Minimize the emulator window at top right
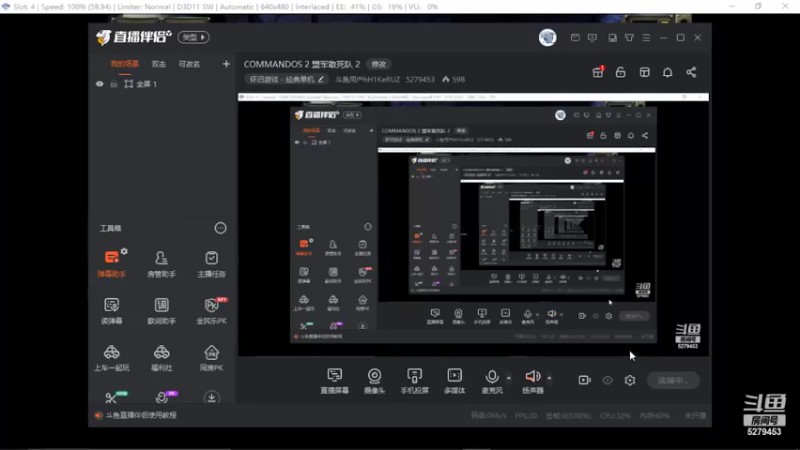The height and width of the screenshot is (450, 800). point(732,6)
